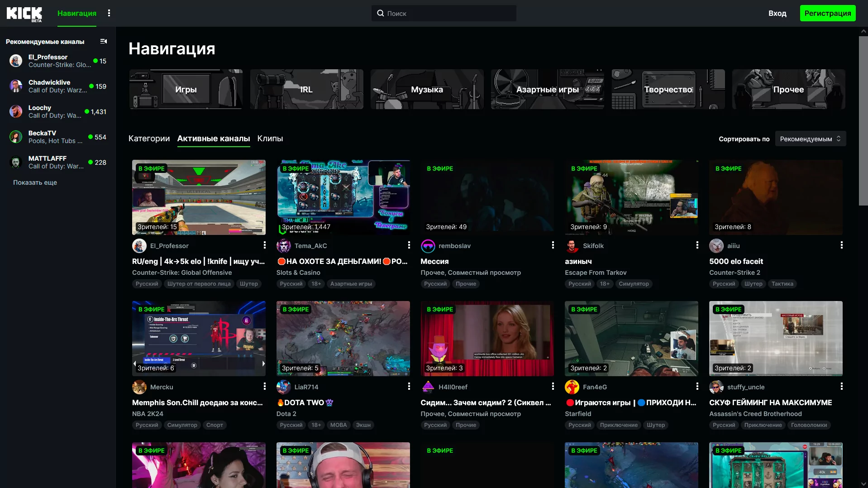Browse the Творчество category tile
The height and width of the screenshot is (488, 868).
tap(668, 89)
